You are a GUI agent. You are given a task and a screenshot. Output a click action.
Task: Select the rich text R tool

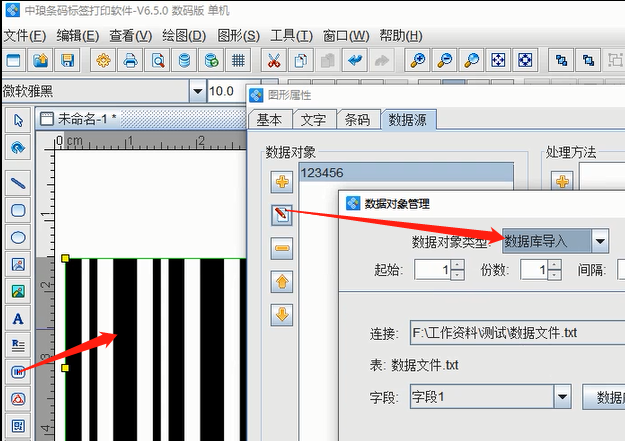pyautogui.click(x=18, y=345)
